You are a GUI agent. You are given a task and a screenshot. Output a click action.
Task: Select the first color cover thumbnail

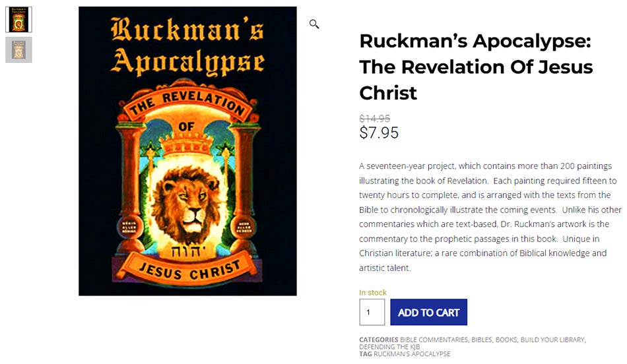(18, 20)
